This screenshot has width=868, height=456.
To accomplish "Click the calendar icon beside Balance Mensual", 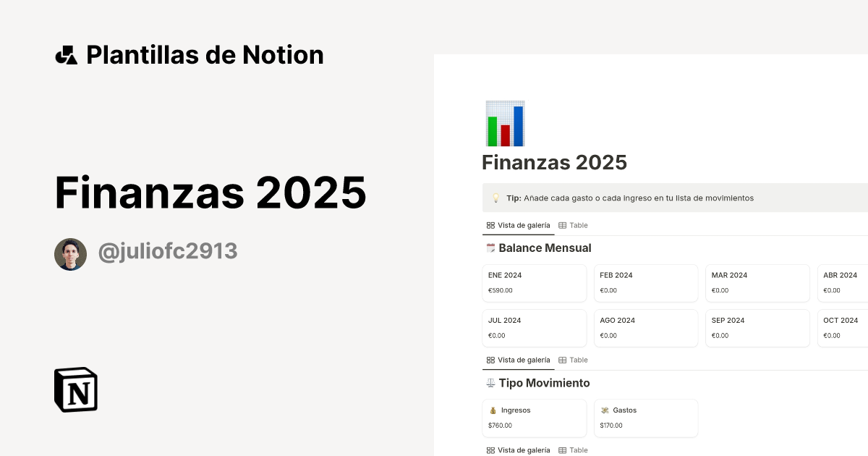I will [x=491, y=248].
